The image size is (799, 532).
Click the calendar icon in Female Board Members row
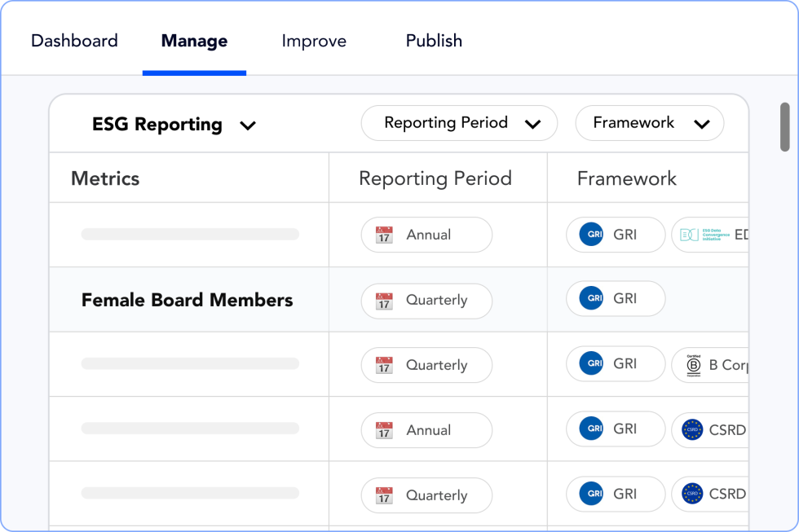point(384,301)
